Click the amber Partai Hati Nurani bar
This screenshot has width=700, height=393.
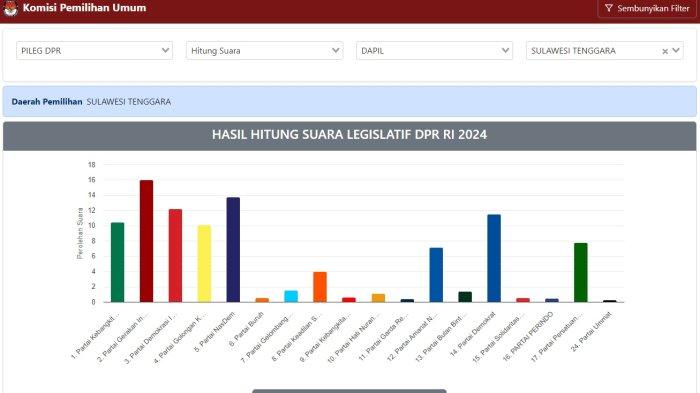click(x=378, y=298)
